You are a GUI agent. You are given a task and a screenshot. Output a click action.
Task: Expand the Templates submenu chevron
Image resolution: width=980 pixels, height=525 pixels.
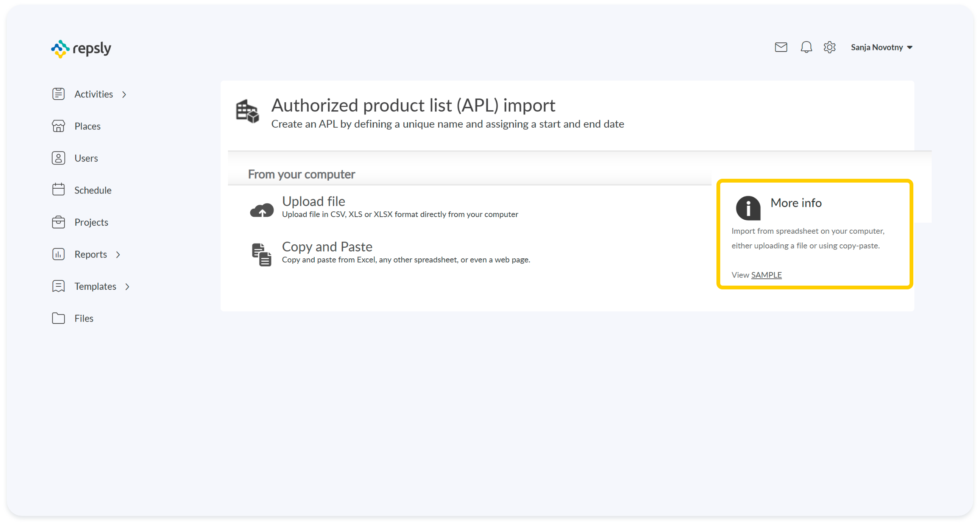pyautogui.click(x=128, y=286)
